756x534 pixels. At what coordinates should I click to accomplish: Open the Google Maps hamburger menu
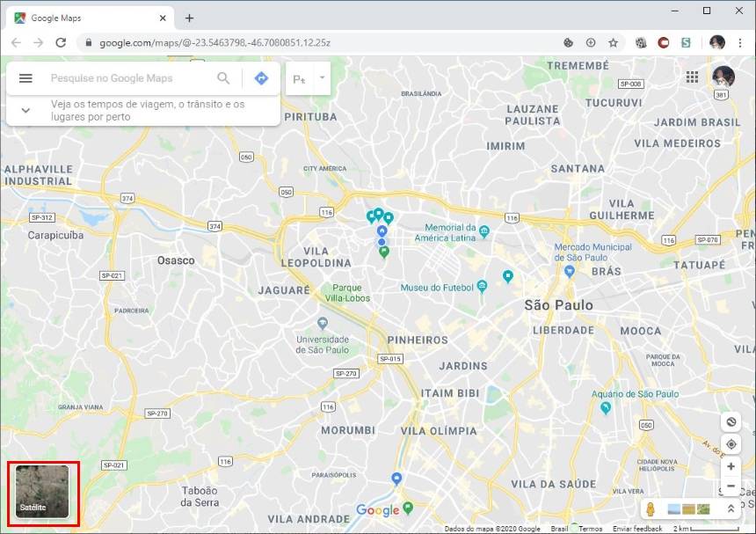pos(25,78)
